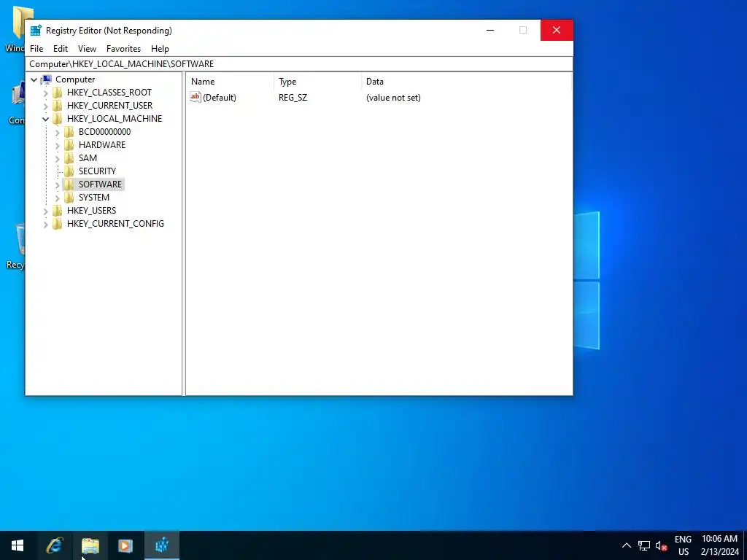Open the Edit menu

(x=61, y=49)
